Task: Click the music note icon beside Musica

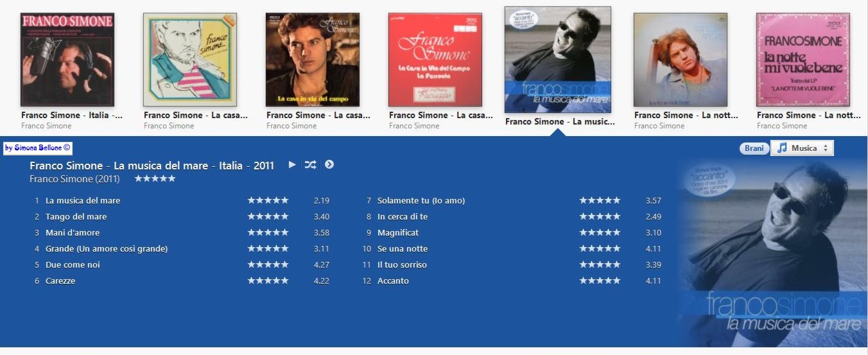Action: click(781, 148)
